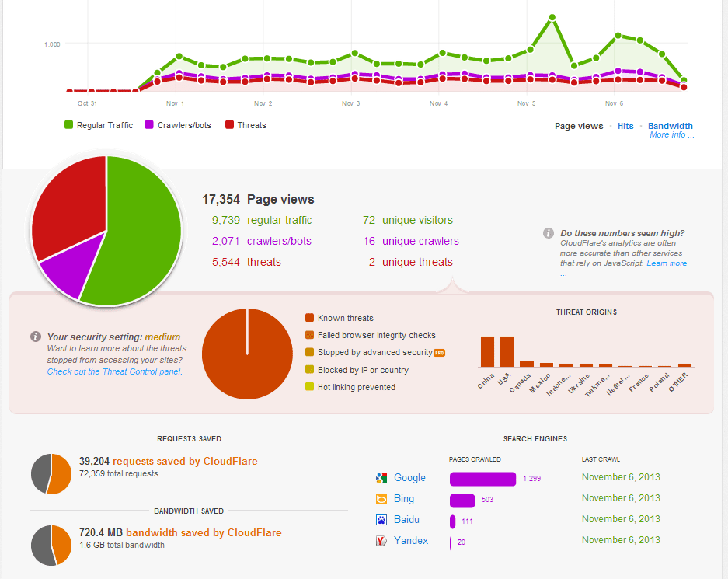728x579 pixels.
Task: Click the Google pages crawled bar
Action: [x=482, y=479]
